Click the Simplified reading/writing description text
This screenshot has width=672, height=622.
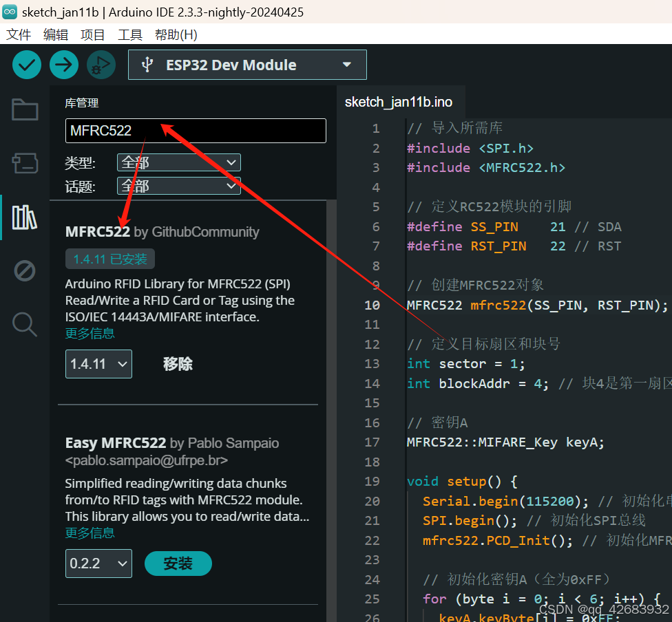pos(187,500)
